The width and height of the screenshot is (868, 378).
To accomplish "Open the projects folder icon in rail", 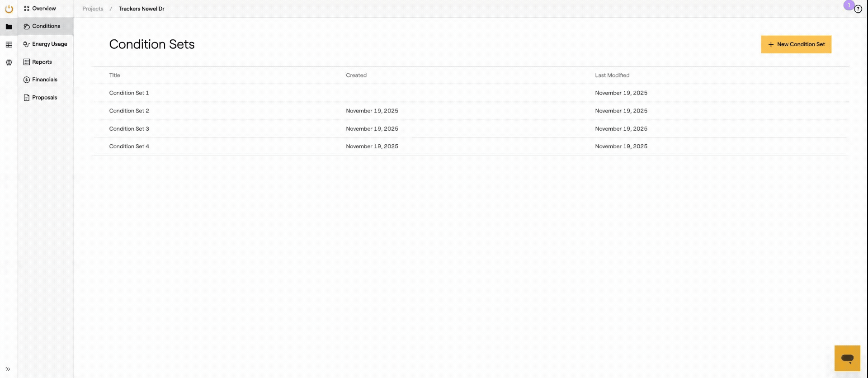I will tap(9, 27).
